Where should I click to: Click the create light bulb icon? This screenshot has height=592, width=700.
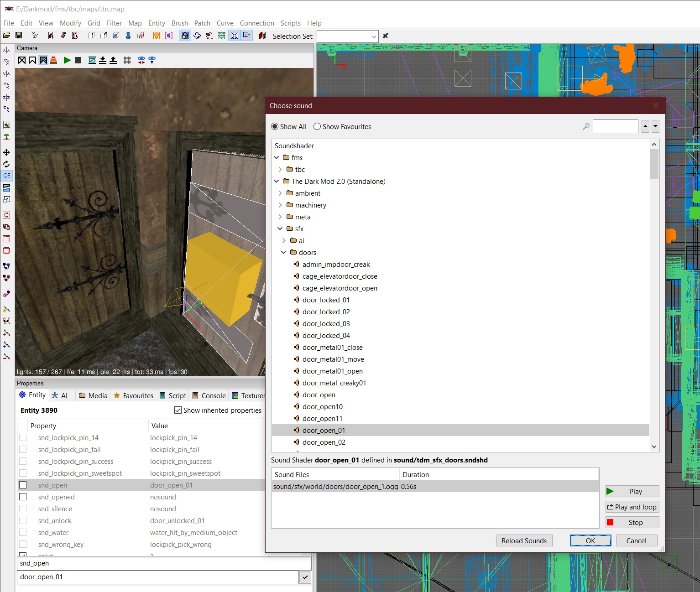pos(157,36)
